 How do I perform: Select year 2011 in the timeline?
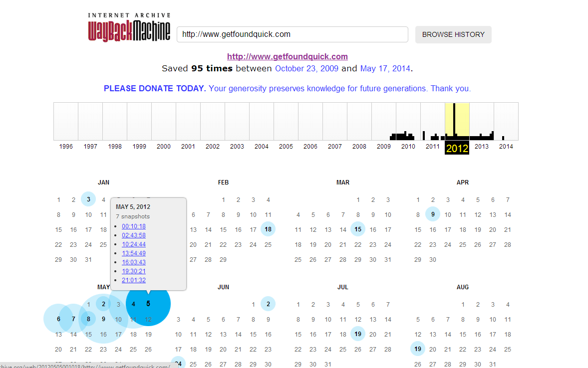432,147
